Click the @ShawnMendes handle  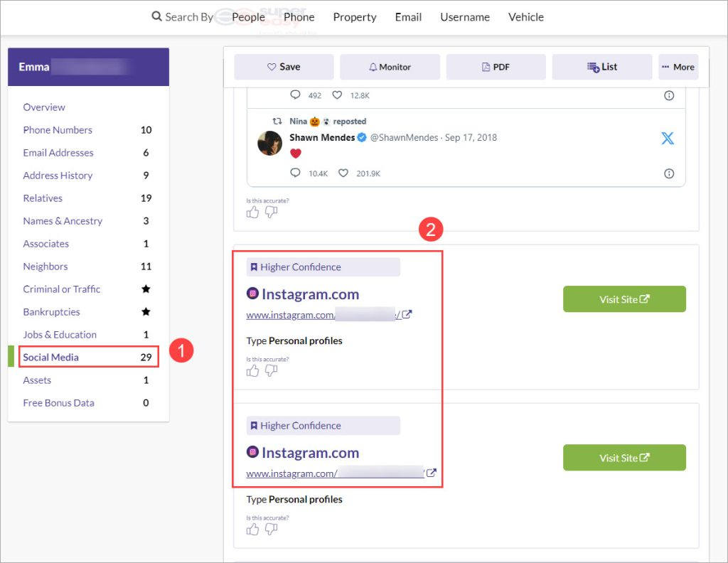pos(404,137)
